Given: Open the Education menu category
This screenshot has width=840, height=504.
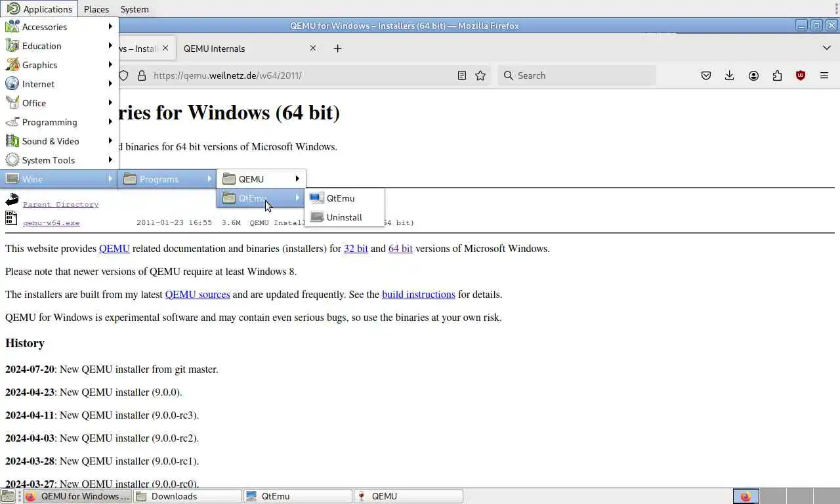Looking at the screenshot, I should [x=59, y=46].
